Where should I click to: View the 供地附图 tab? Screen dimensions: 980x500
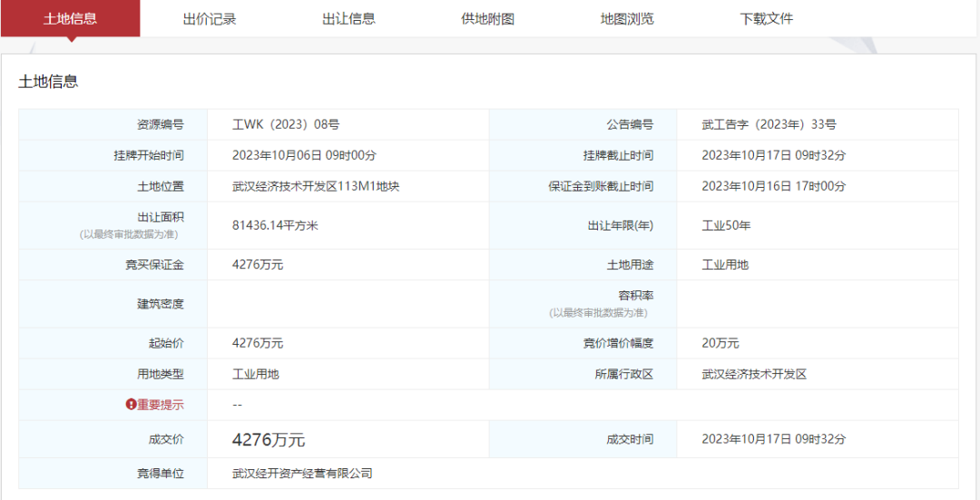pyautogui.click(x=487, y=19)
